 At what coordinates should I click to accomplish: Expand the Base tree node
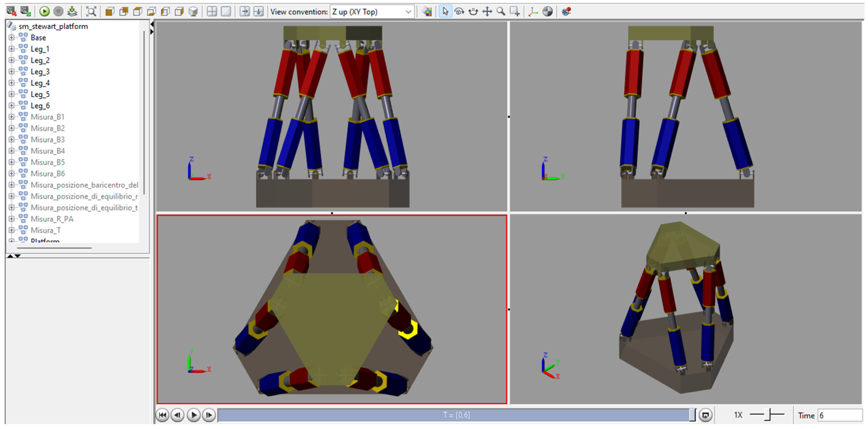pos(11,37)
